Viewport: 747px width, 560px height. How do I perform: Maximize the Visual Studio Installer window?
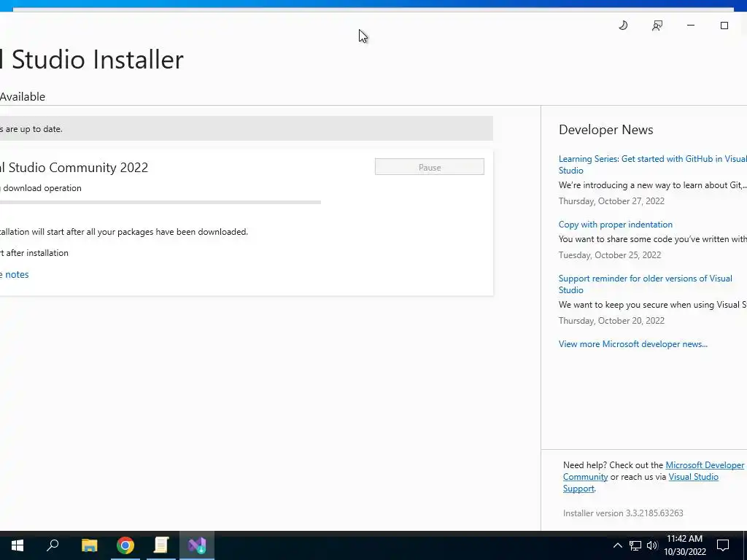[x=724, y=26]
